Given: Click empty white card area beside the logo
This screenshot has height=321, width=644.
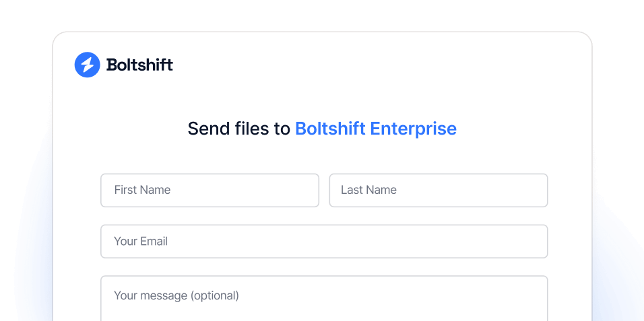Looking at the screenshot, I should tap(377, 65).
